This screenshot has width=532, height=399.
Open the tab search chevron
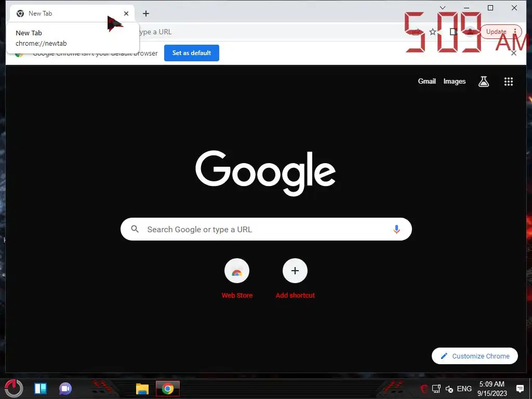[443, 8]
